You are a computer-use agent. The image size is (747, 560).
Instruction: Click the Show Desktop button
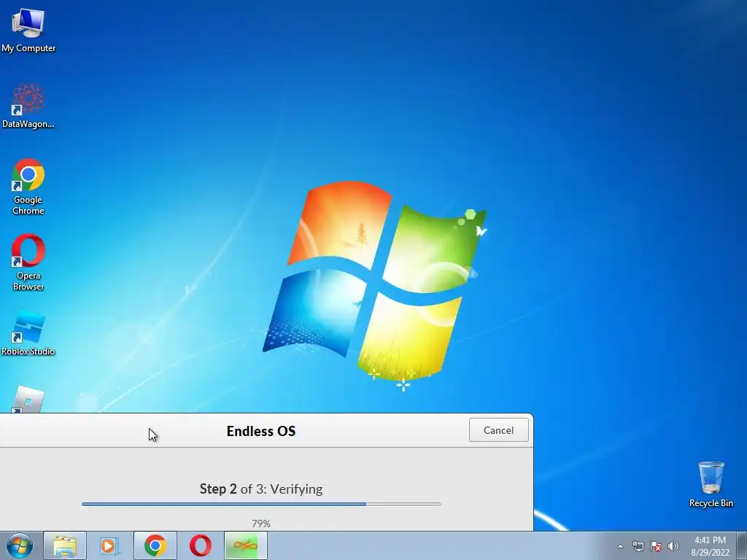(x=742, y=546)
